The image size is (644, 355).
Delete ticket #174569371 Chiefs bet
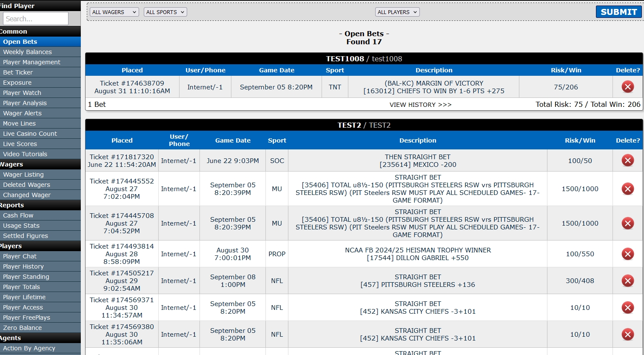628,308
